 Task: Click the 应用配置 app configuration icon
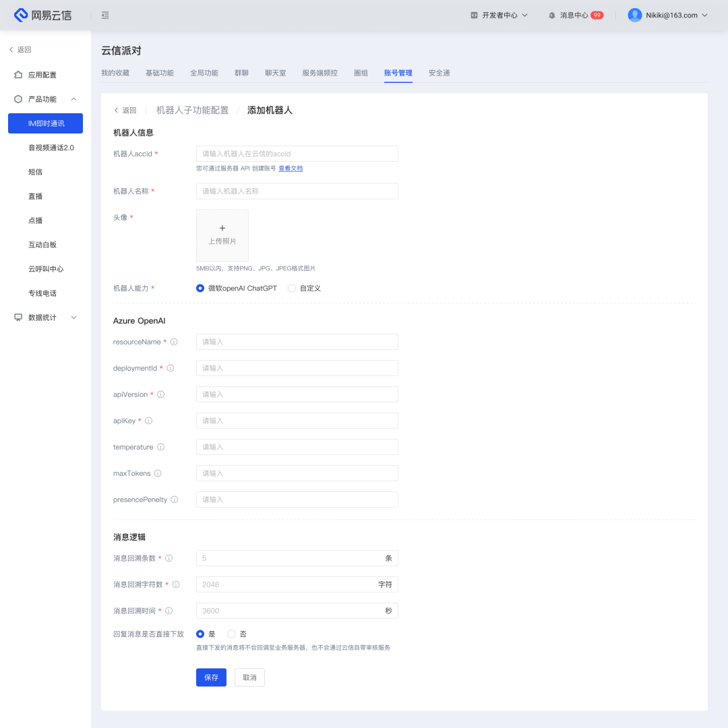19,74
